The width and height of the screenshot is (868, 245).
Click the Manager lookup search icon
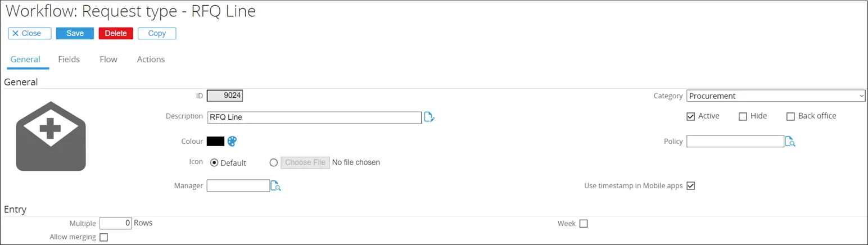[275, 185]
